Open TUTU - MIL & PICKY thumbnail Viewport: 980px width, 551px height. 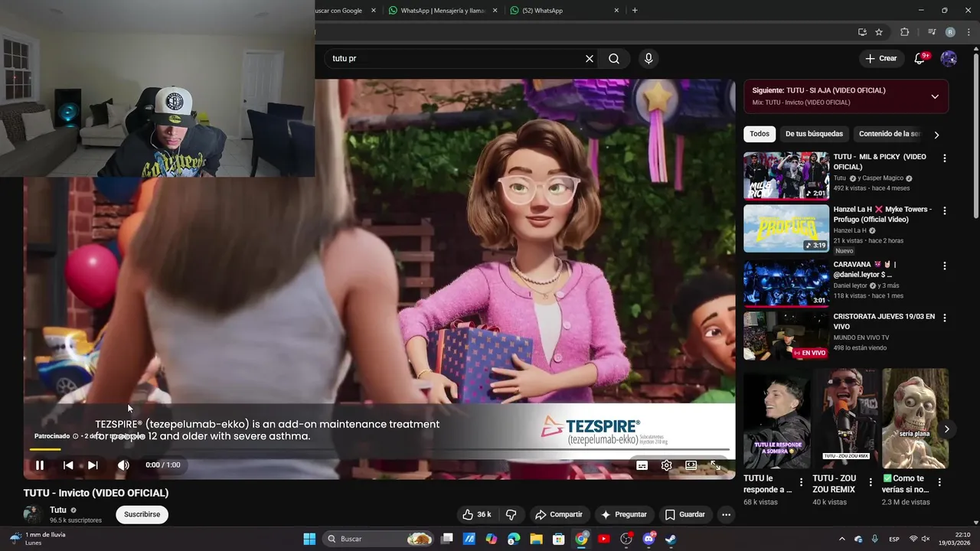786,175
